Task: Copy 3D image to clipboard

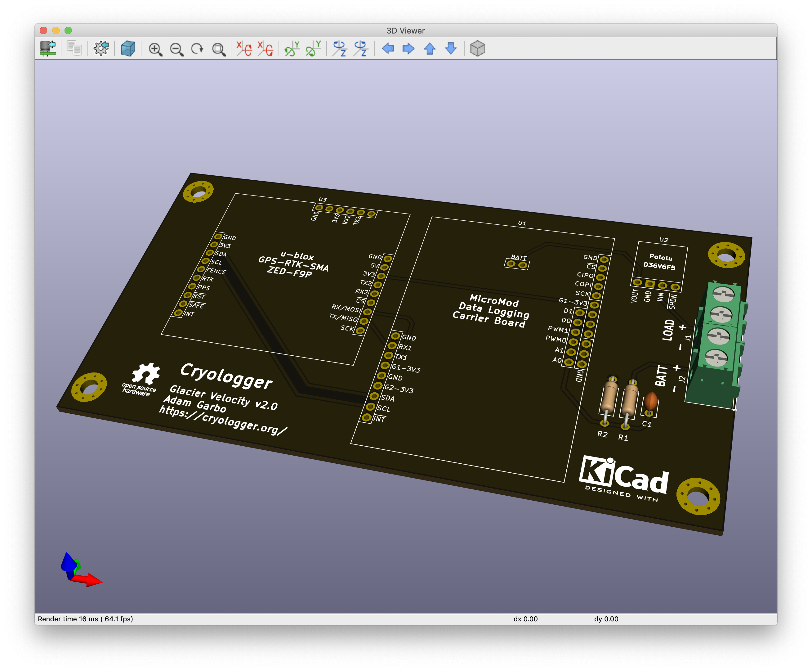Action: pyautogui.click(x=74, y=49)
